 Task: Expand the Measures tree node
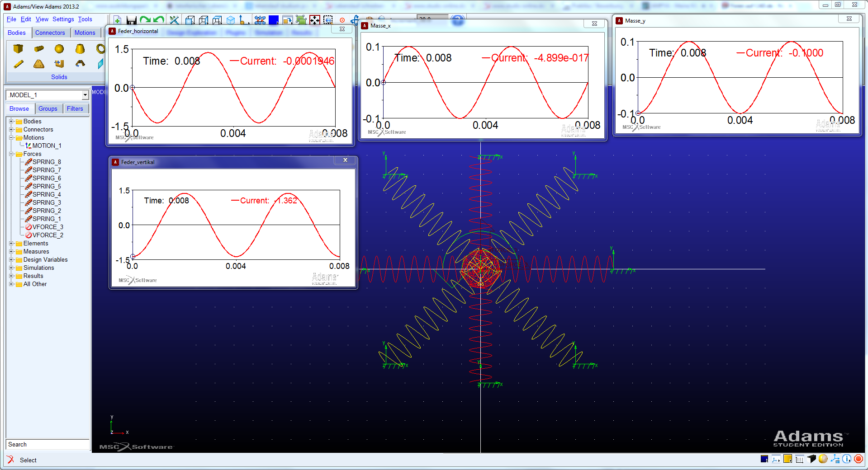[x=11, y=251]
